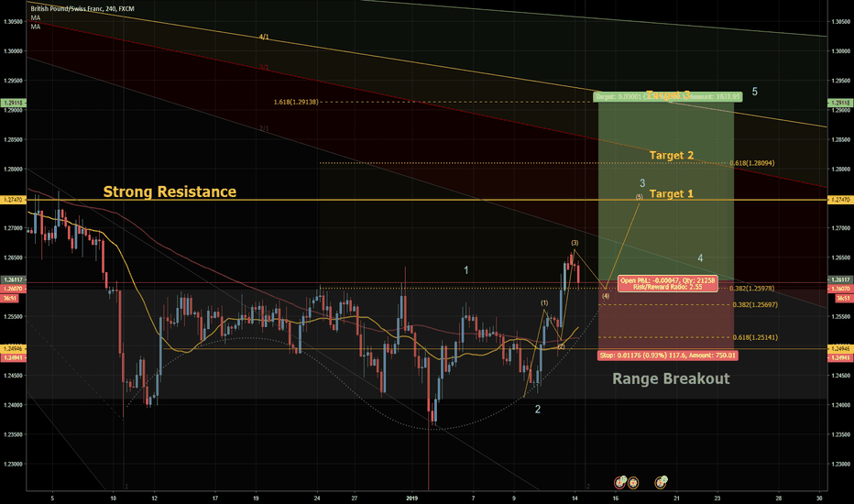This screenshot has width=854, height=504.
Task: Select the Strong Resistance text annotation
Action: pos(170,192)
